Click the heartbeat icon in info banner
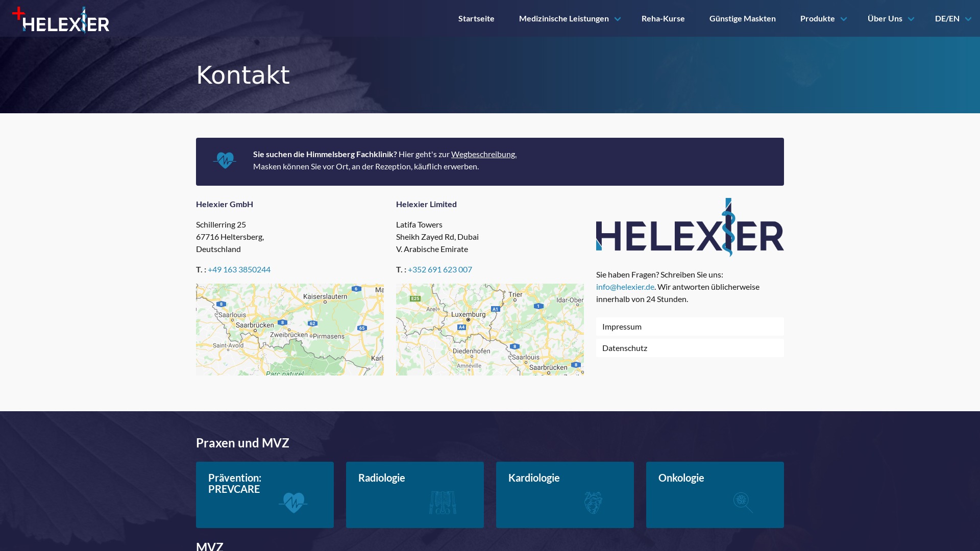Image resolution: width=980 pixels, height=551 pixels. coord(225,160)
